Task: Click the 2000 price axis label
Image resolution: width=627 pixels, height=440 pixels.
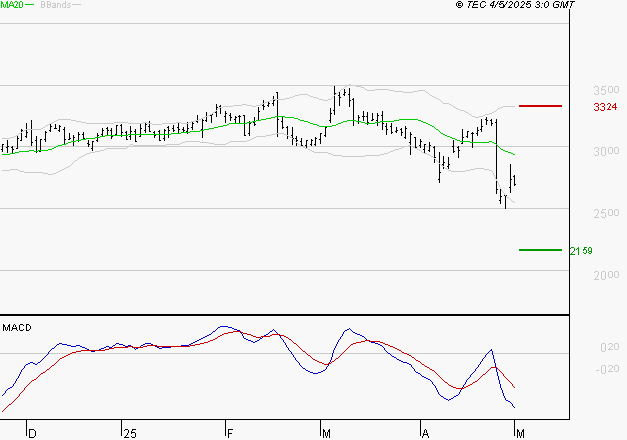Action: (x=606, y=275)
